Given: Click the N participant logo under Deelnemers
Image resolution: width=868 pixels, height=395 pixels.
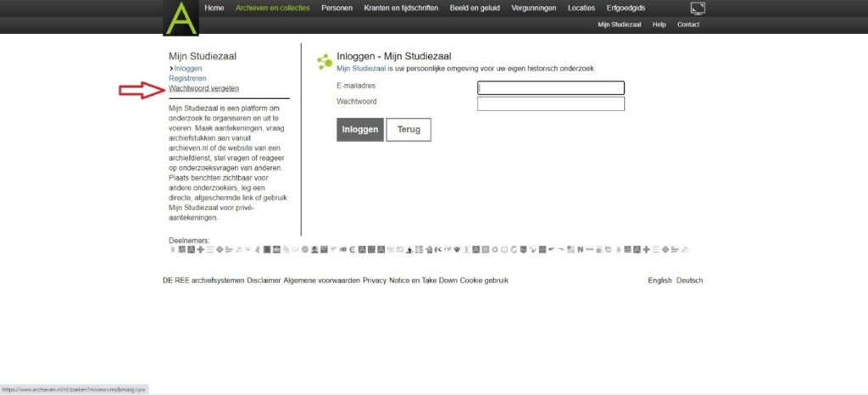Looking at the screenshot, I should point(581,250).
